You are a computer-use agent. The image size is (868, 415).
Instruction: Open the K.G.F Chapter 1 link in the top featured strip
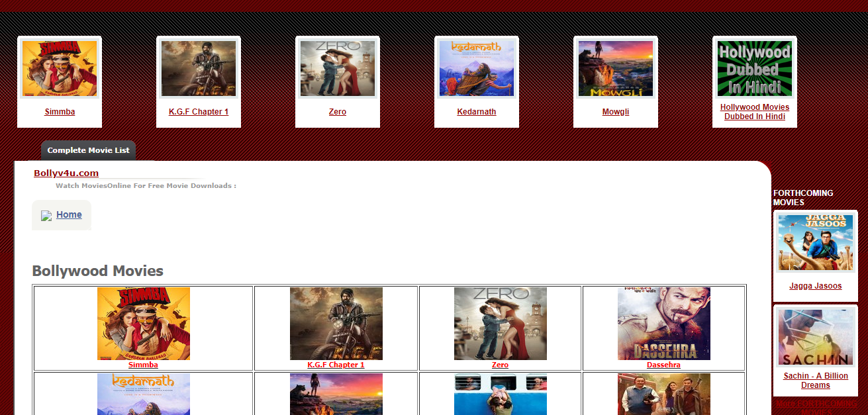pyautogui.click(x=199, y=112)
